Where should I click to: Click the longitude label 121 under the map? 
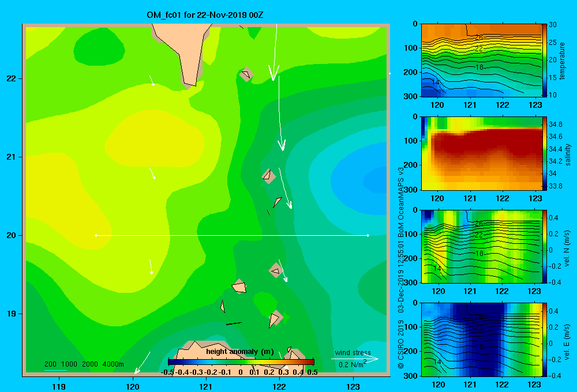(x=206, y=386)
